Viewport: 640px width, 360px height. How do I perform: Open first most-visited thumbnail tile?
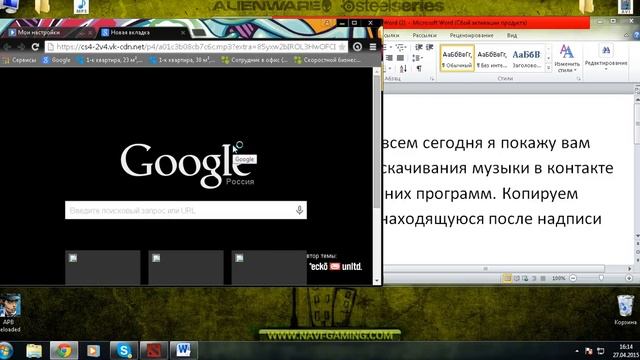point(102,267)
